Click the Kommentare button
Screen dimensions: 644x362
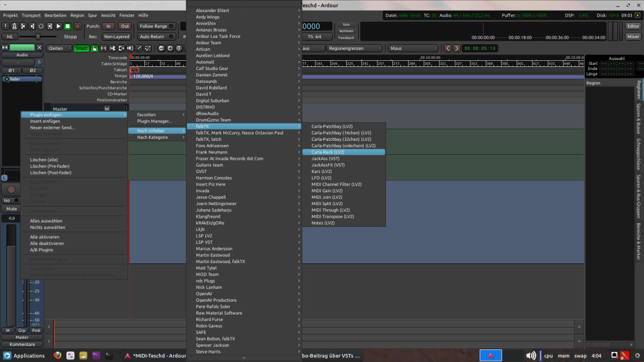click(22, 344)
